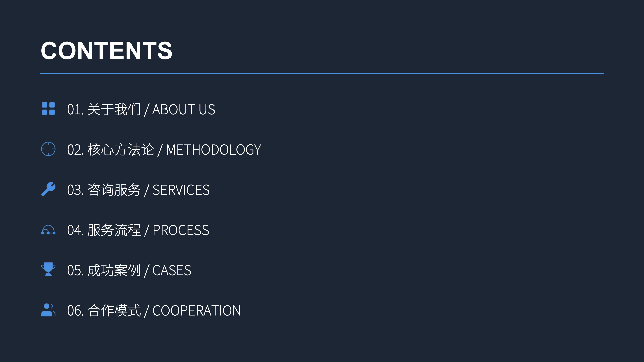The width and height of the screenshot is (644, 362).
Task: Click the blue divider line under CONTENTS
Action: [322, 74]
